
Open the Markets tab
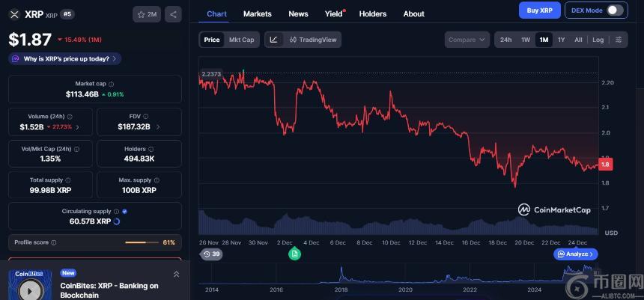click(257, 13)
